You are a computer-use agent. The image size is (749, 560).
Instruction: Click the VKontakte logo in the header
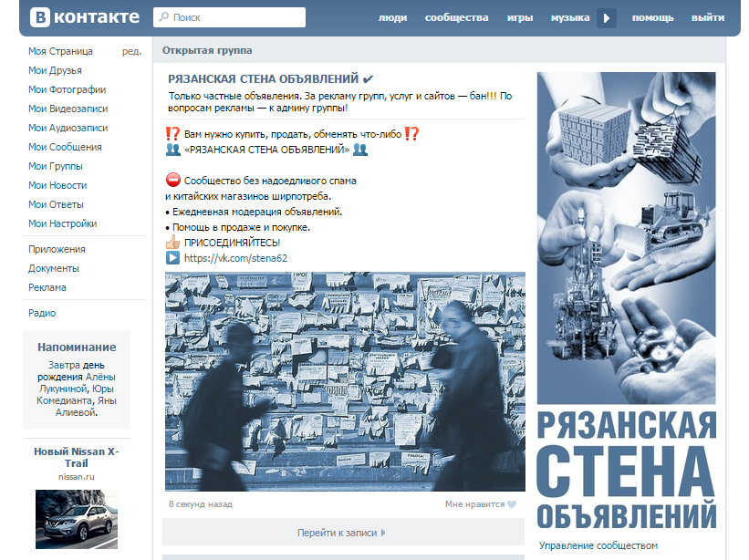coord(85,17)
